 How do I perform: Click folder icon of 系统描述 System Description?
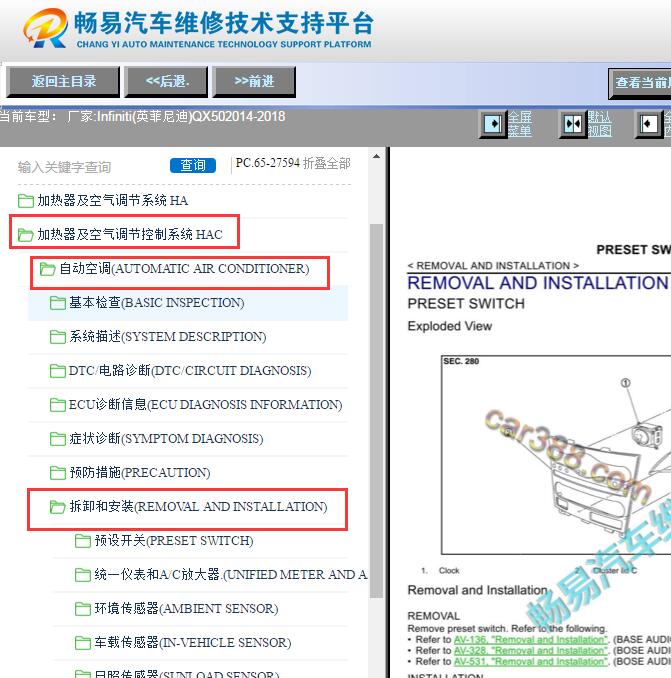(58, 337)
